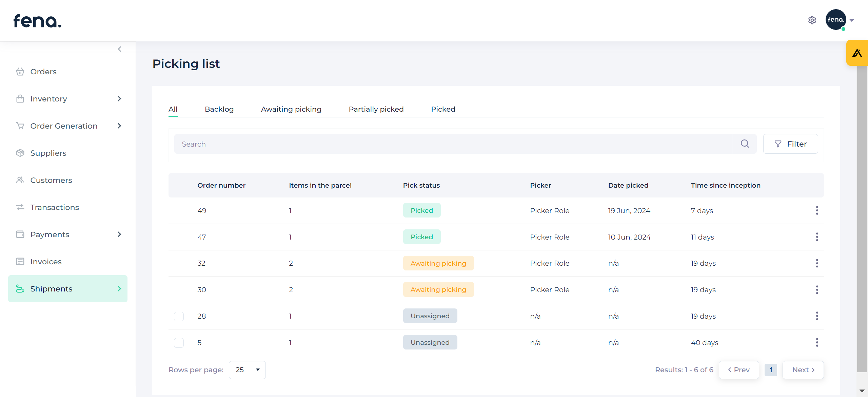The height and width of the screenshot is (397, 868).
Task: Collapse the sidebar with the arrow icon
Action: 120,49
